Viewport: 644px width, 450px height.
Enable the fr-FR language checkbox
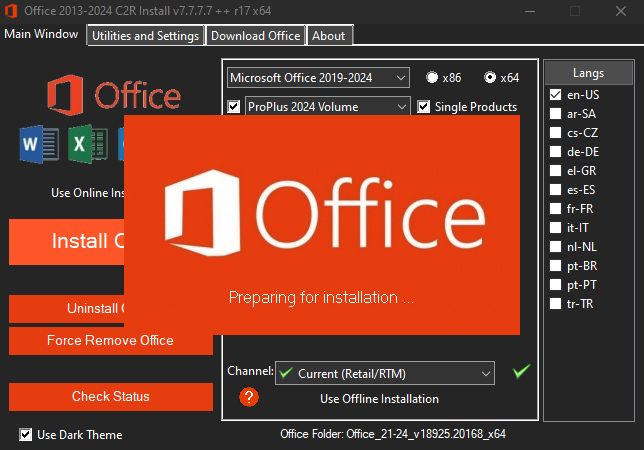pyautogui.click(x=555, y=208)
